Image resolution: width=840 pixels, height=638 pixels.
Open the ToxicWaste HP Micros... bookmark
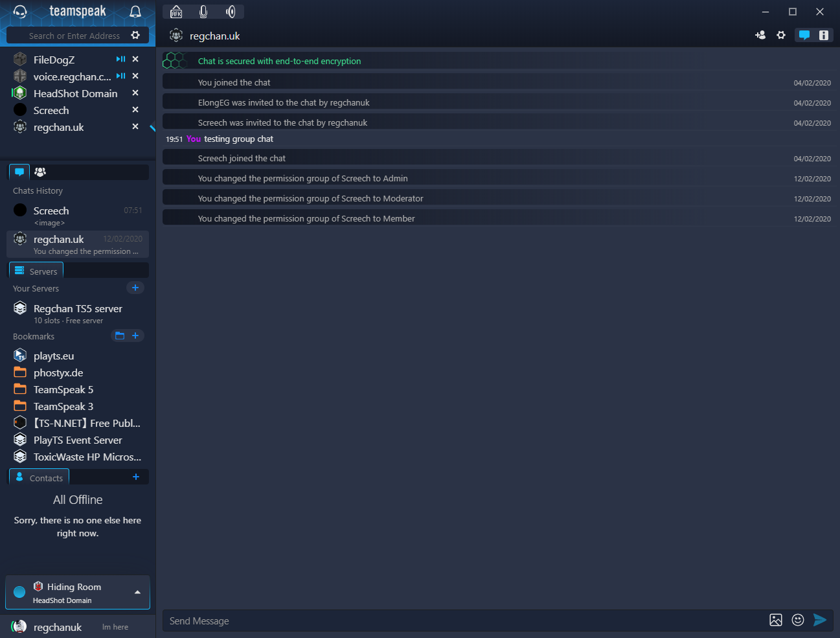click(78, 457)
